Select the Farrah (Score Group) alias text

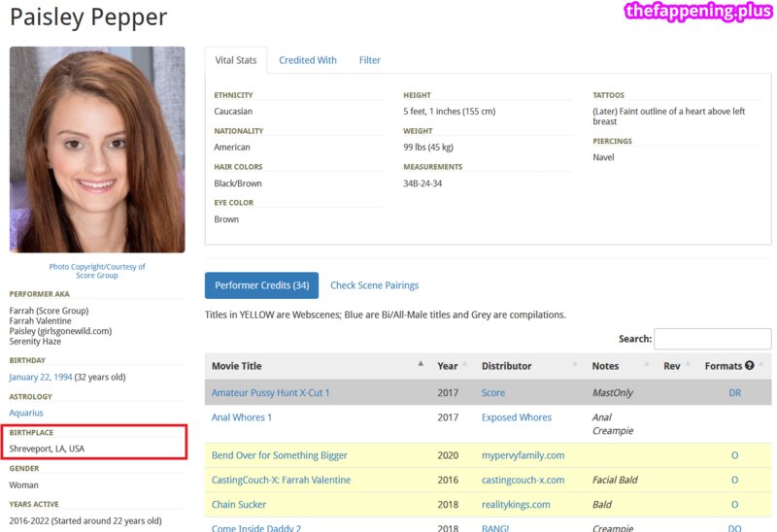pyautogui.click(x=50, y=311)
